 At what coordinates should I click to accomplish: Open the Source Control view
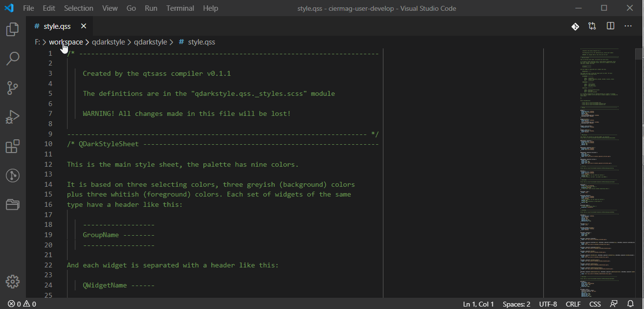pyautogui.click(x=12, y=88)
